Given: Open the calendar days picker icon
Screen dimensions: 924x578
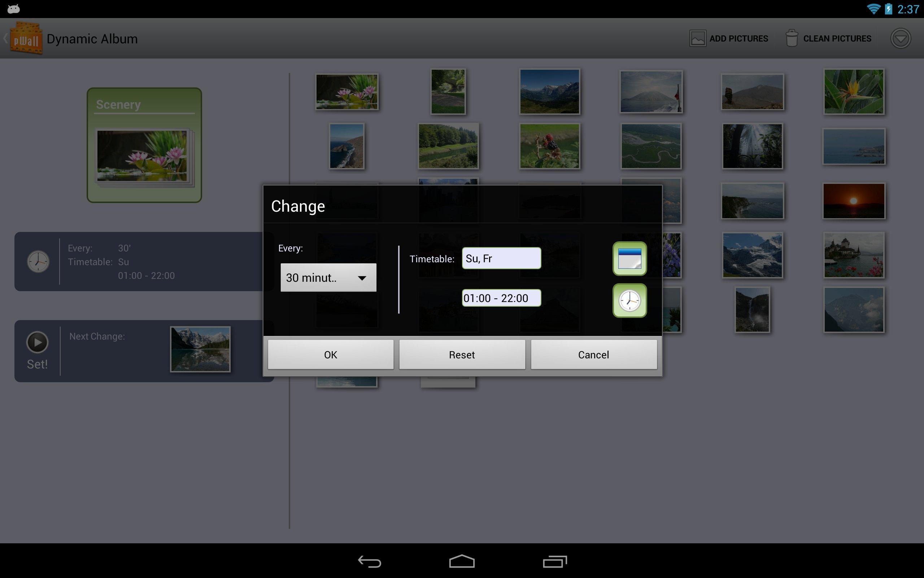Looking at the screenshot, I should click(x=629, y=258).
